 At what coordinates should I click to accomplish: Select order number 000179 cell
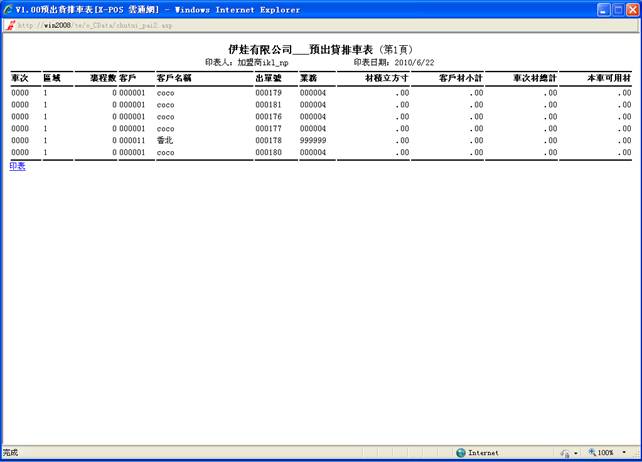pos(268,92)
